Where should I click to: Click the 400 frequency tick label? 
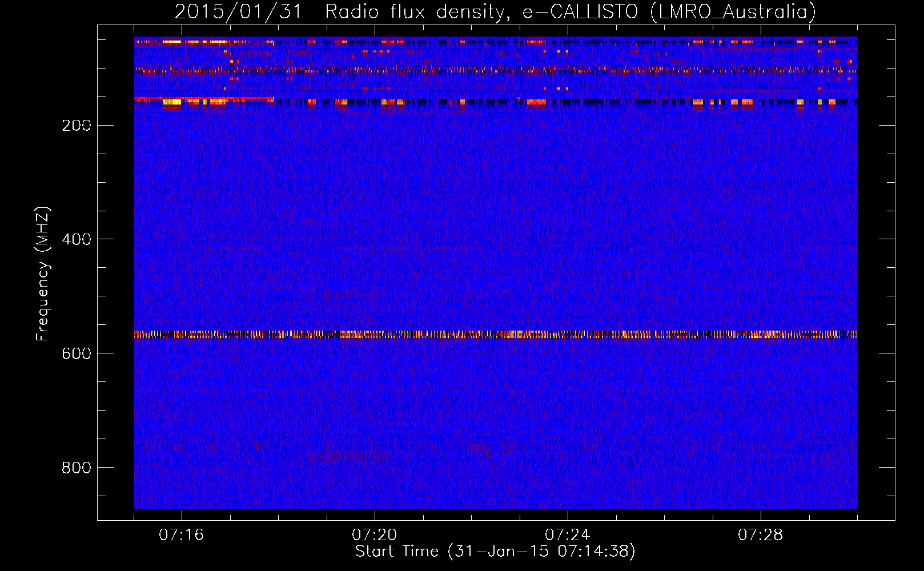pyautogui.click(x=77, y=240)
